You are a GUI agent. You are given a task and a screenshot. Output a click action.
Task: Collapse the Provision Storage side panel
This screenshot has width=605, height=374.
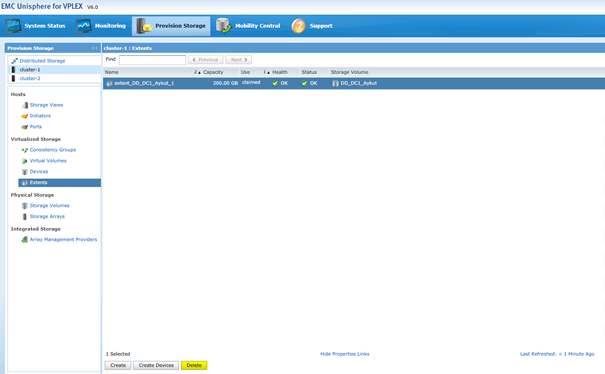point(95,48)
